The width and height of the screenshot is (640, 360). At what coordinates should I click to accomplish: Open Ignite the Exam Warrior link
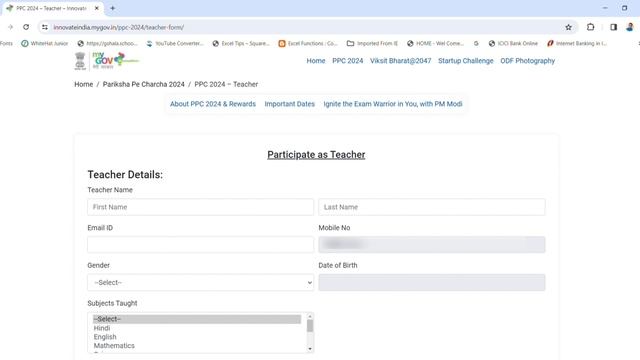point(393,104)
